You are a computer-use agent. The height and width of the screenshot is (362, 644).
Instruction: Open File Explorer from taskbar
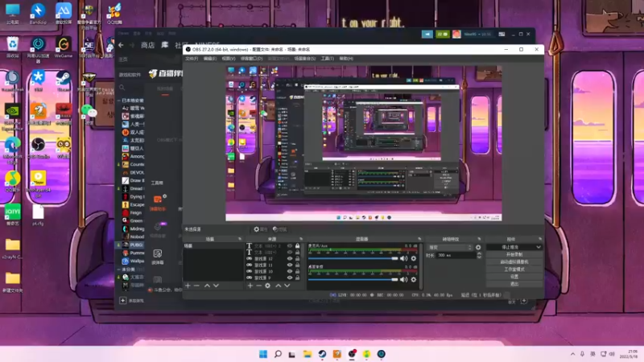click(x=308, y=354)
